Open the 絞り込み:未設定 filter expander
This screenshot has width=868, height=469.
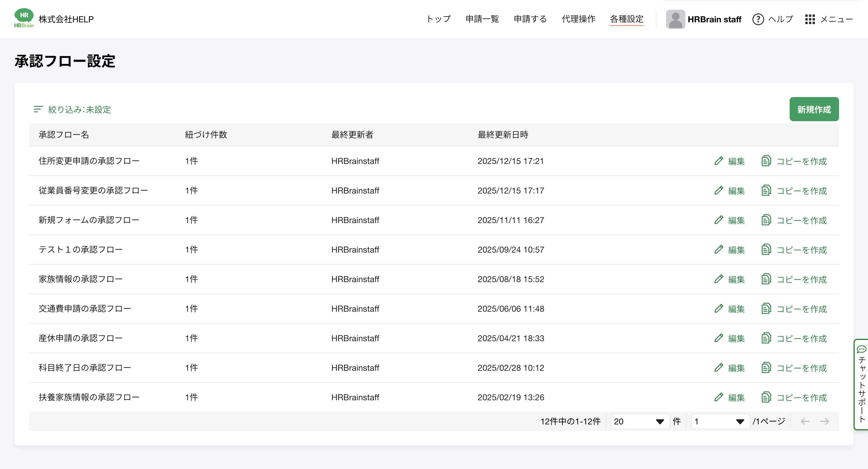coord(80,109)
